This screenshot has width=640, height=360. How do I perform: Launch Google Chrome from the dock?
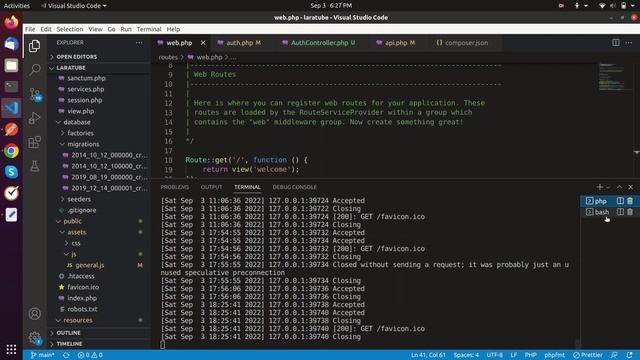coord(11,151)
